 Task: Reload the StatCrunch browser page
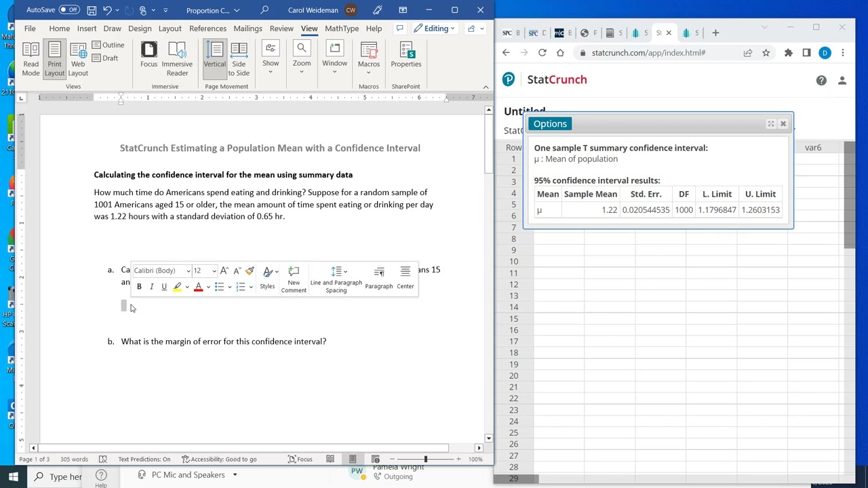pos(542,52)
